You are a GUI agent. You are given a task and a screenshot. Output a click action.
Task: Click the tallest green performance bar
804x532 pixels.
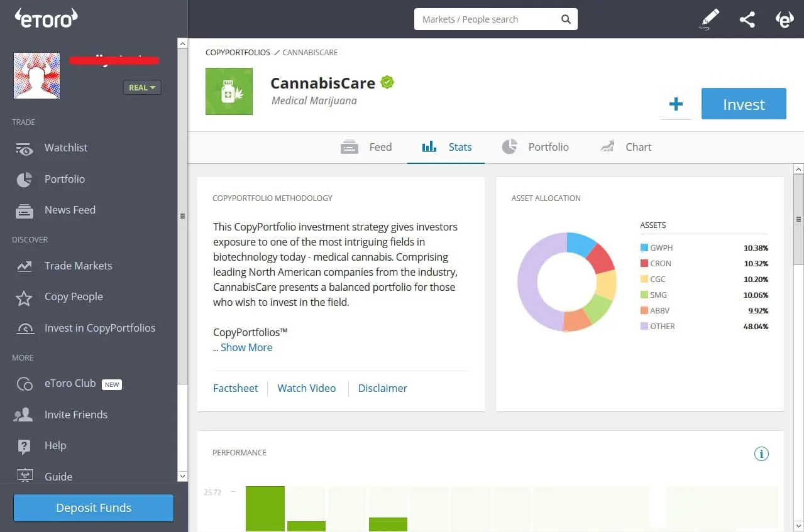click(265, 509)
